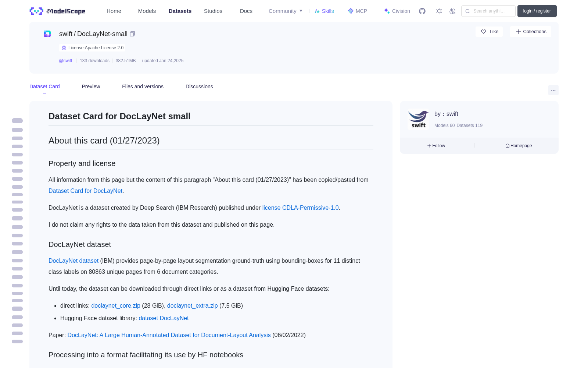Switch to Files and versions tab
Viewport: 588px width, 368px height.
pos(143,86)
